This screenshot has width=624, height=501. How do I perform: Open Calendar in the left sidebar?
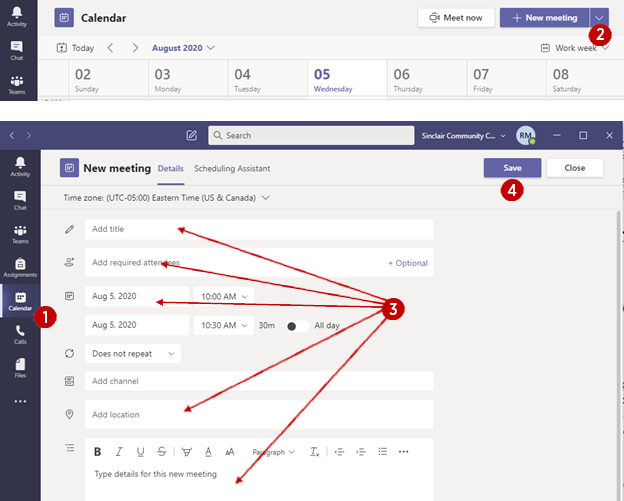[x=20, y=300]
